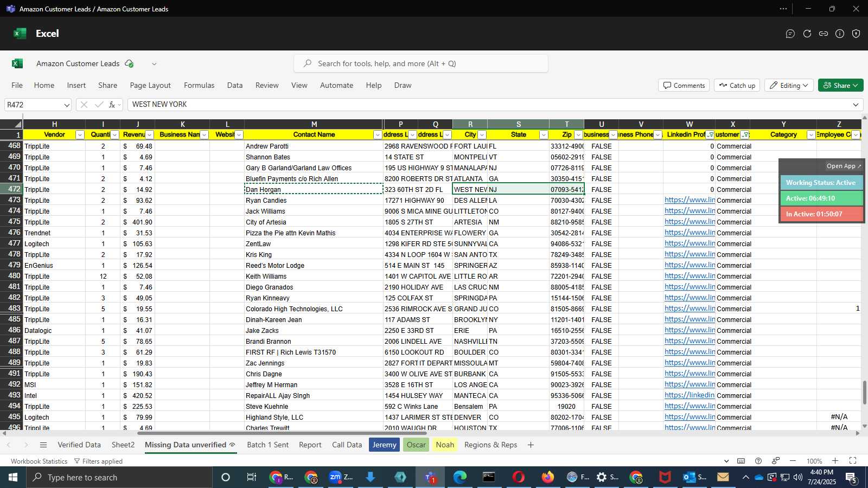This screenshot has height=488, width=868.
Task: Select the cell containing Dan Horgan
Action: 314,189
